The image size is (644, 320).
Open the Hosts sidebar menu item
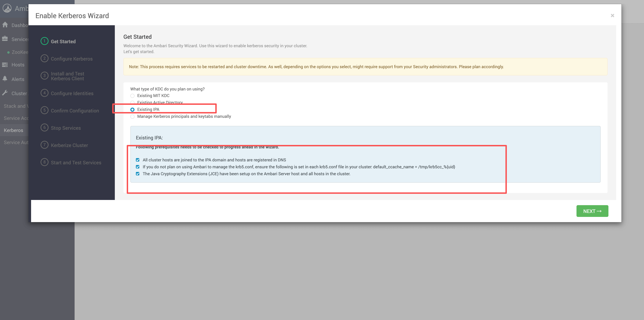point(18,65)
